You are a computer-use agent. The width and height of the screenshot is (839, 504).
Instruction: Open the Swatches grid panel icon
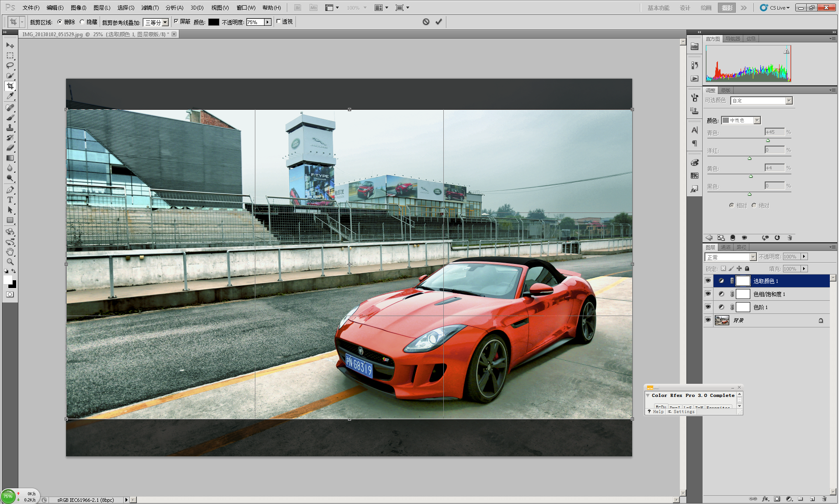[695, 176]
